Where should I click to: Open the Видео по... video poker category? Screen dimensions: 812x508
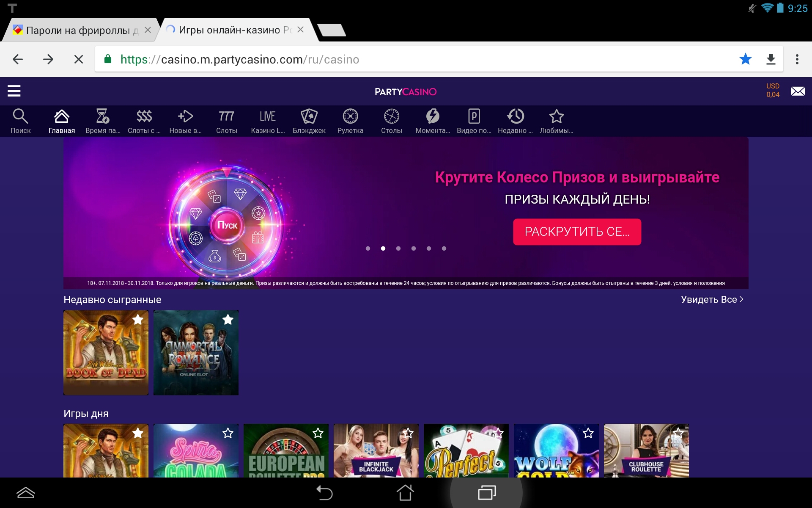[x=474, y=121]
